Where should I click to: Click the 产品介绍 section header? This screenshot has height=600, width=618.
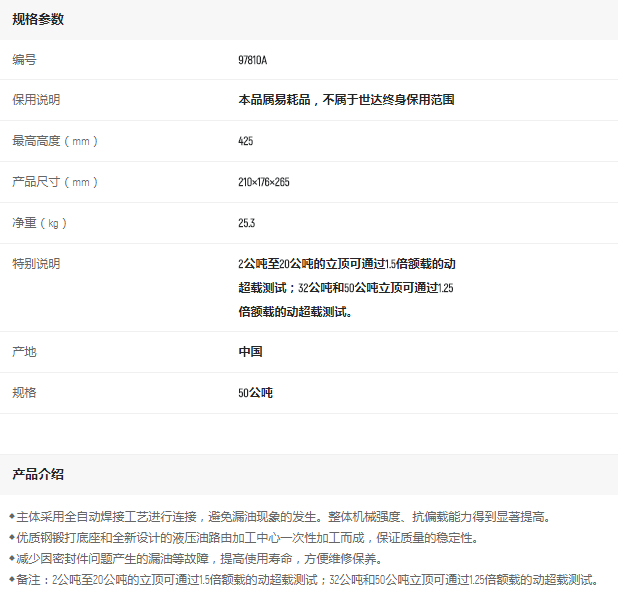(38, 474)
